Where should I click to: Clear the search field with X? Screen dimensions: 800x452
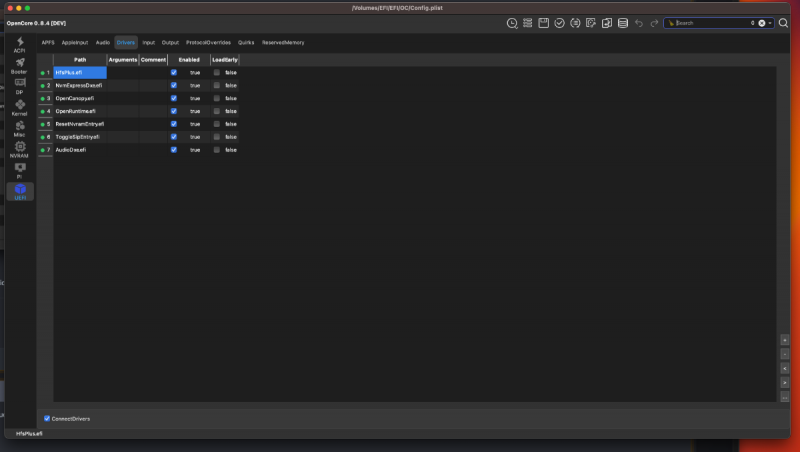coord(762,23)
